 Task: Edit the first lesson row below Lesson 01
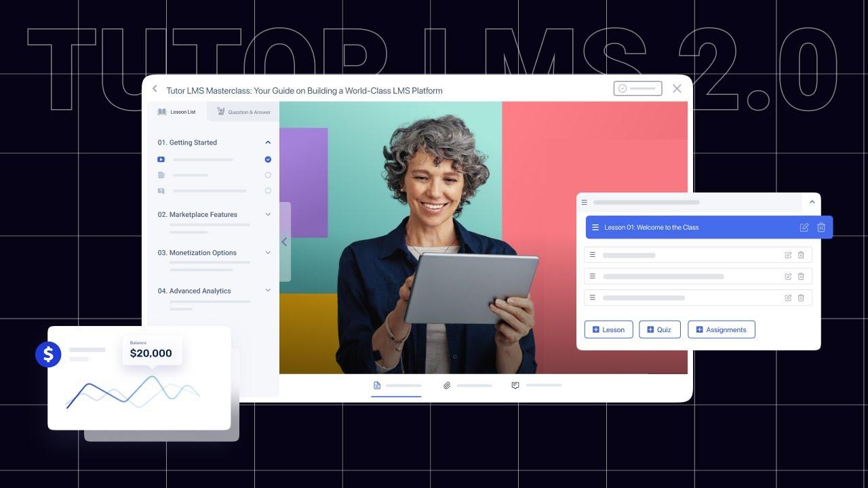788,256
